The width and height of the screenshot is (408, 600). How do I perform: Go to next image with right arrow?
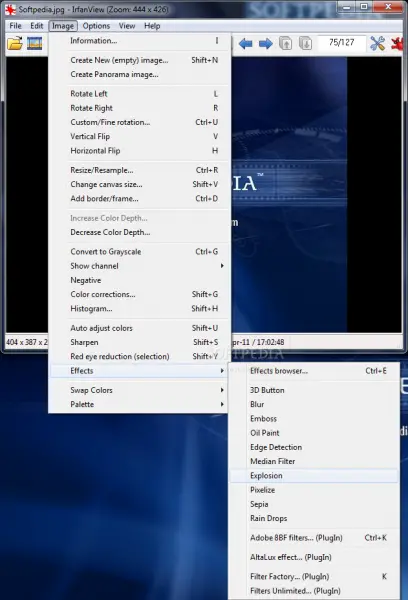(266, 44)
